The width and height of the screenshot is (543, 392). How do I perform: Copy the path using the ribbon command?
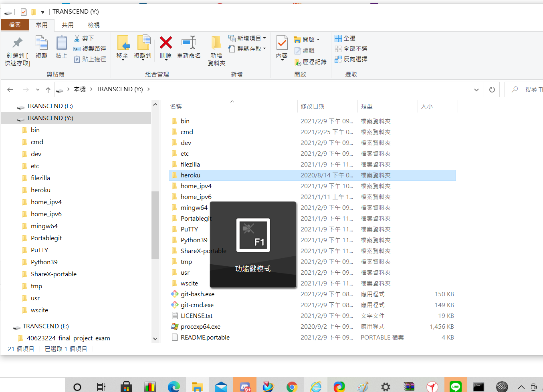tap(90, 49)
